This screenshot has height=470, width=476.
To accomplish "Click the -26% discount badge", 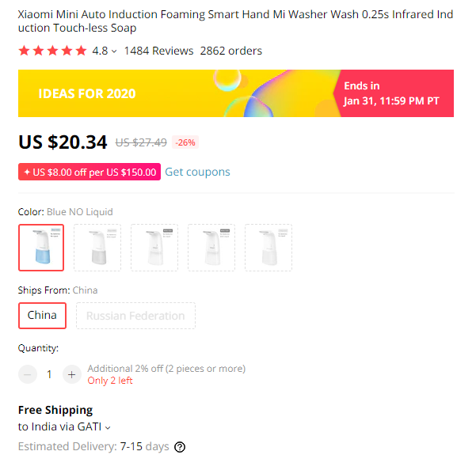I will 186,142.
